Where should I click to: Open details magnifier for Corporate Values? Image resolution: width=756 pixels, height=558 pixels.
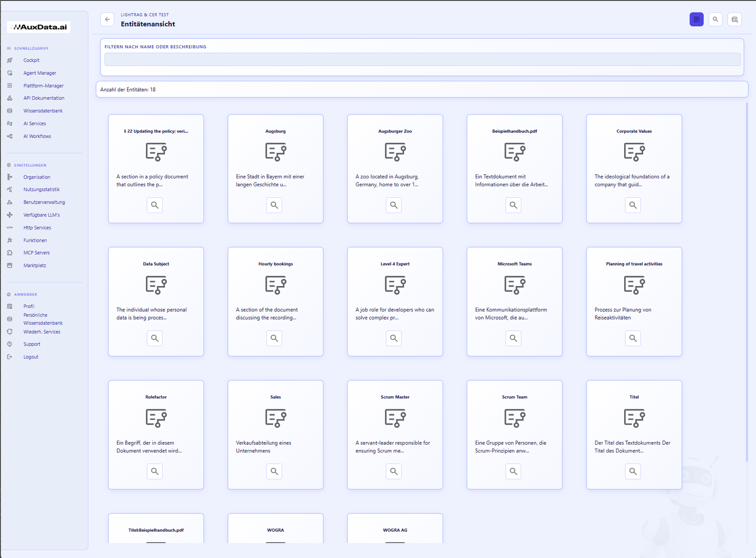coord(633,205)
